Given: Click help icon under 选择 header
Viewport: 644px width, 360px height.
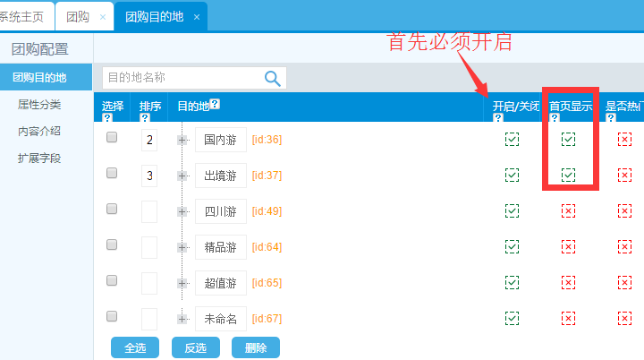Looking at the screenshot, I should [107, 117].
